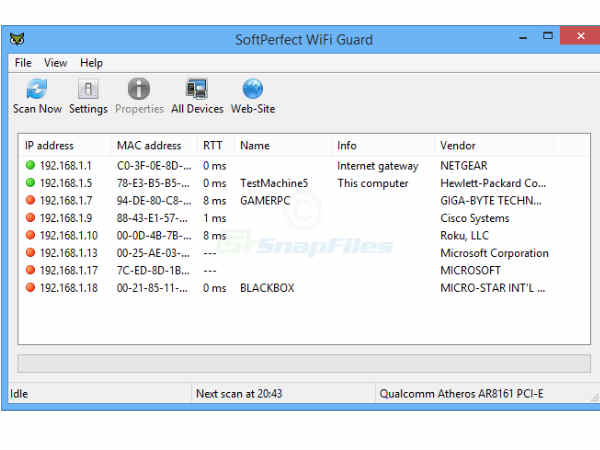Select IP address 192.168.1.1
The width and height of the screenshot is (600, 450).
[66, 165]
